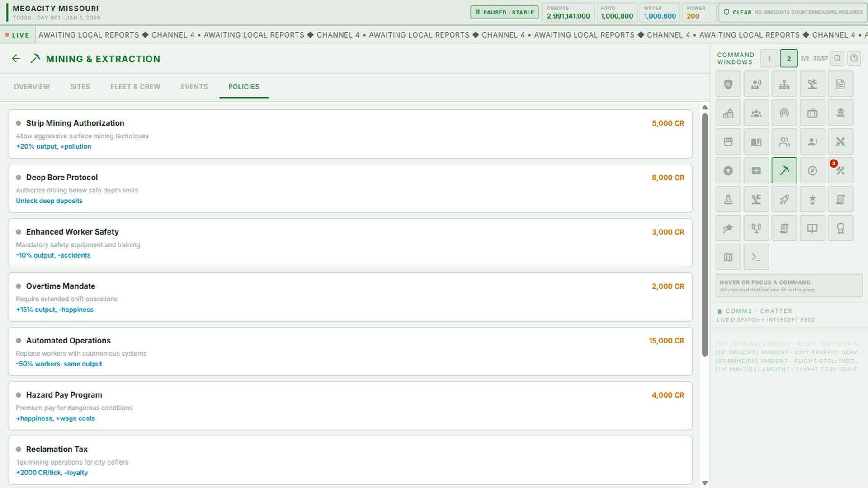
Task: Select command windows page 2 button
Action: click(789, 59)
